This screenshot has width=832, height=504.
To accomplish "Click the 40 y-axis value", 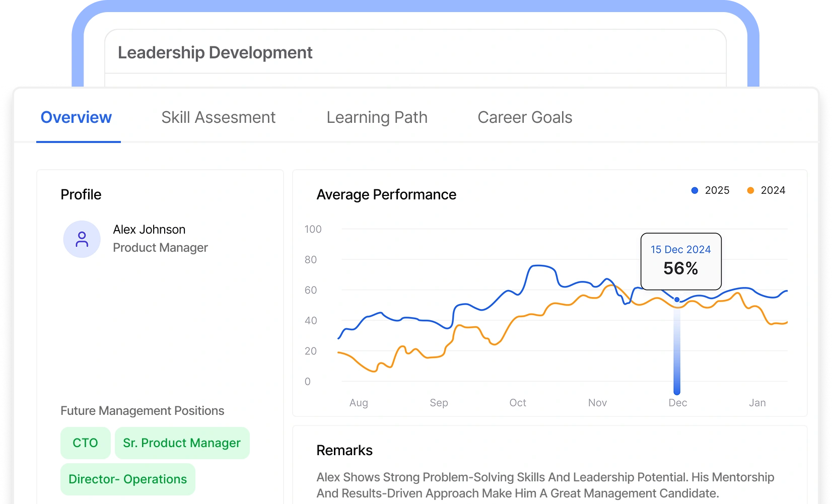I will click(311, 321).
